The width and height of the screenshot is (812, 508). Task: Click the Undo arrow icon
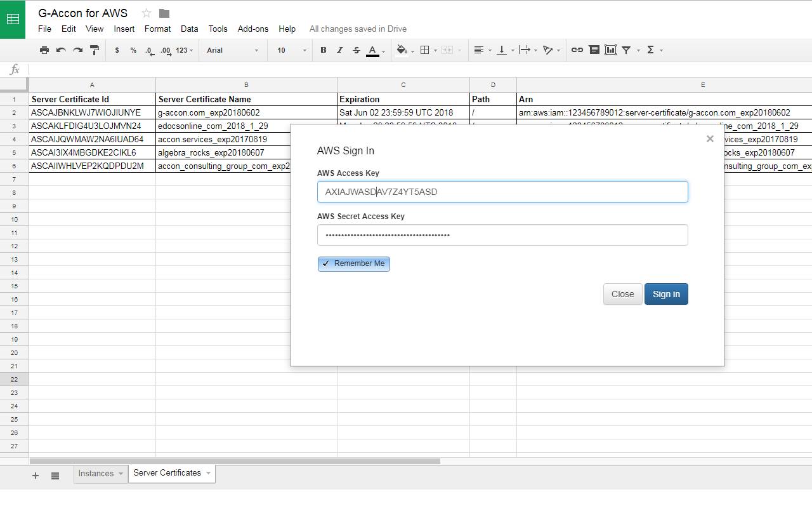pos(61,50)
